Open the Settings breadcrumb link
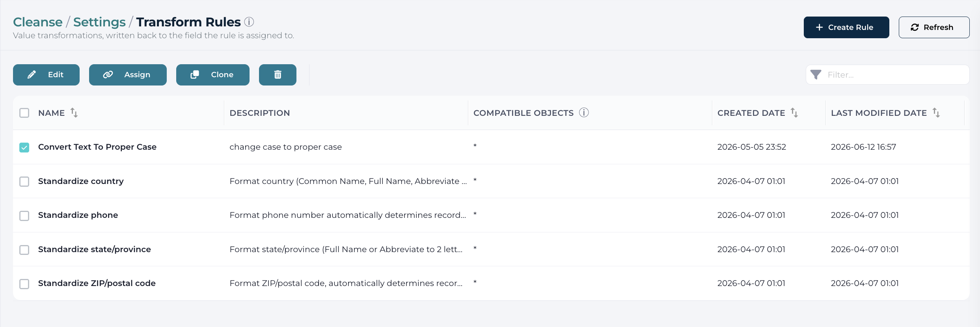This screenshot has height=327, width=980. [x=99, y=22]
